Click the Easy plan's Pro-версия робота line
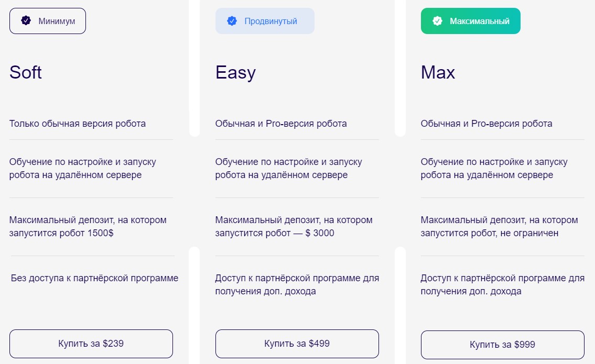This screenshot has height=364, width=595. click(x=281, y=124)
